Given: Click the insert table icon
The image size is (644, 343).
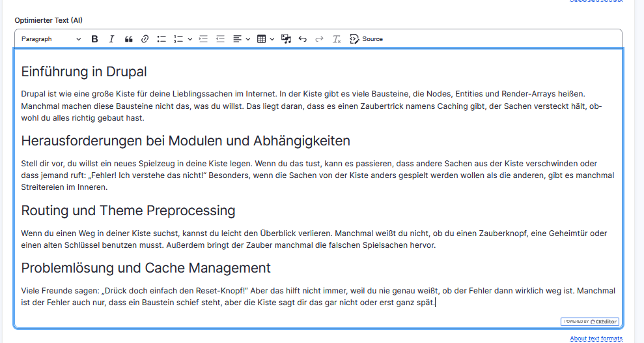Looking at the screenshot, I should [261, 39].
